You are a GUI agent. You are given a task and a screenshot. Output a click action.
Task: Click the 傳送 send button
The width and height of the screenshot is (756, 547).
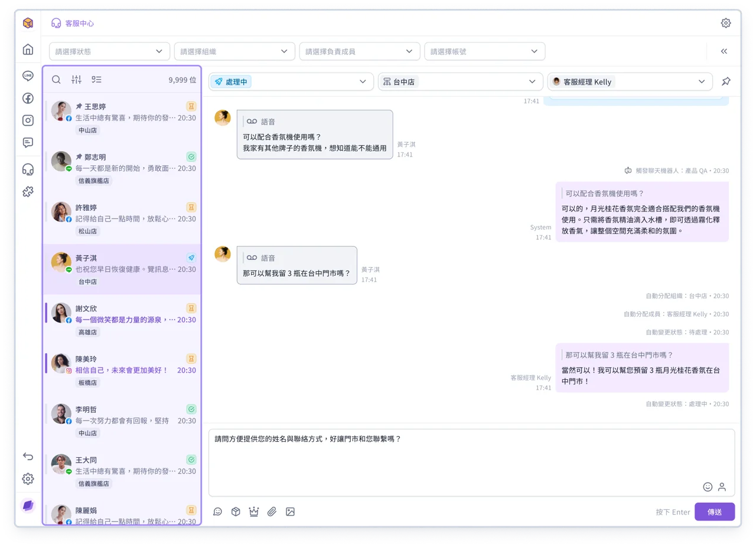715,512
